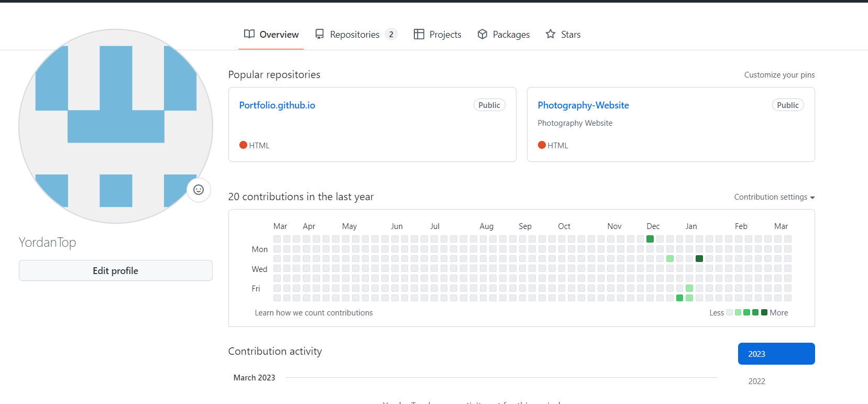Open the Portfolio.github.io repository link
This screenshot has width=868, height=404.
(x=277, y=105)
